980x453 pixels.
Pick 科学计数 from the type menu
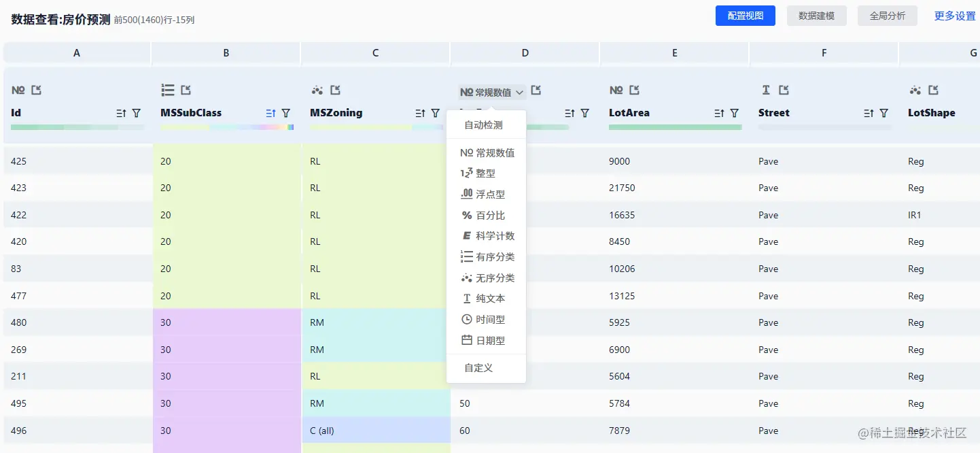pos(487,236)
